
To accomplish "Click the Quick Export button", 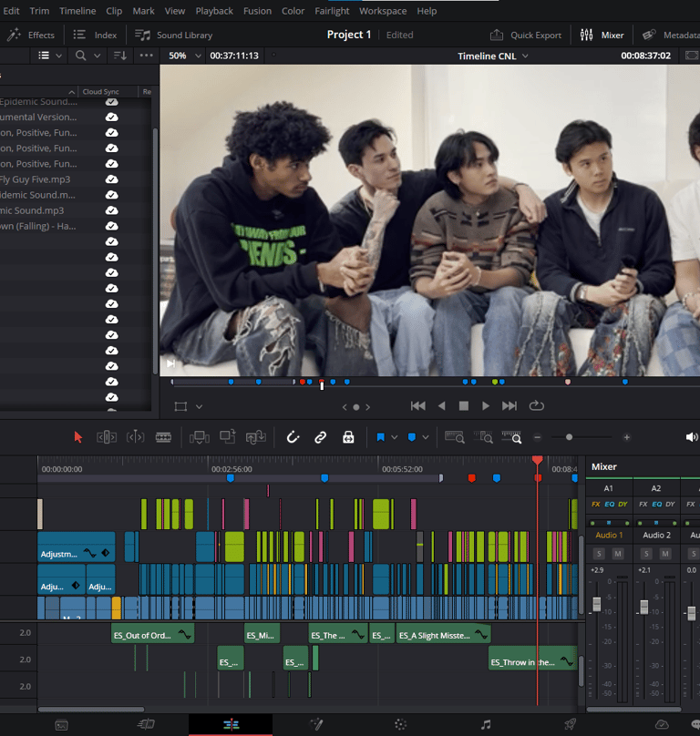I will [526, 35].
